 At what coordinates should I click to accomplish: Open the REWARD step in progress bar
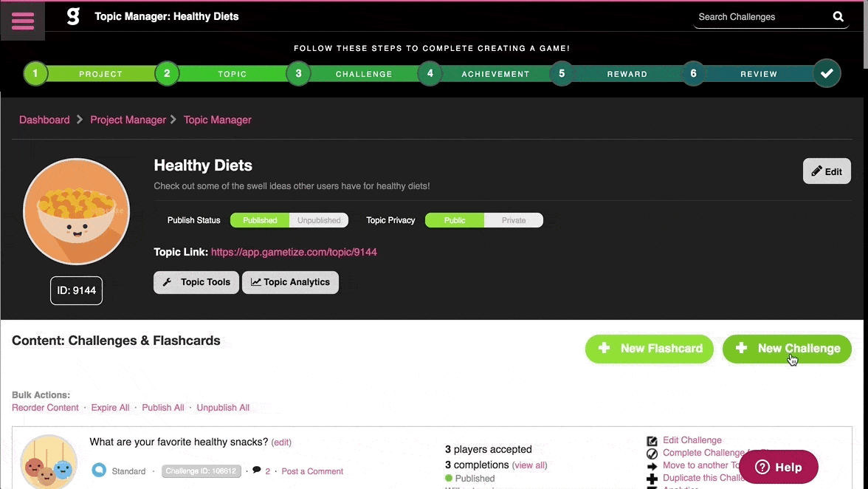627,74
